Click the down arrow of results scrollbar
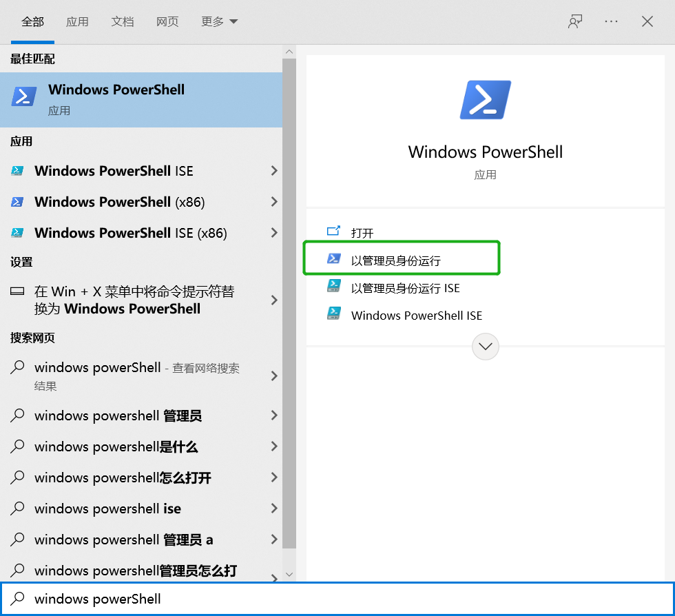The width and height of the screenshot is (675, 616). click(x=289, y=575)
